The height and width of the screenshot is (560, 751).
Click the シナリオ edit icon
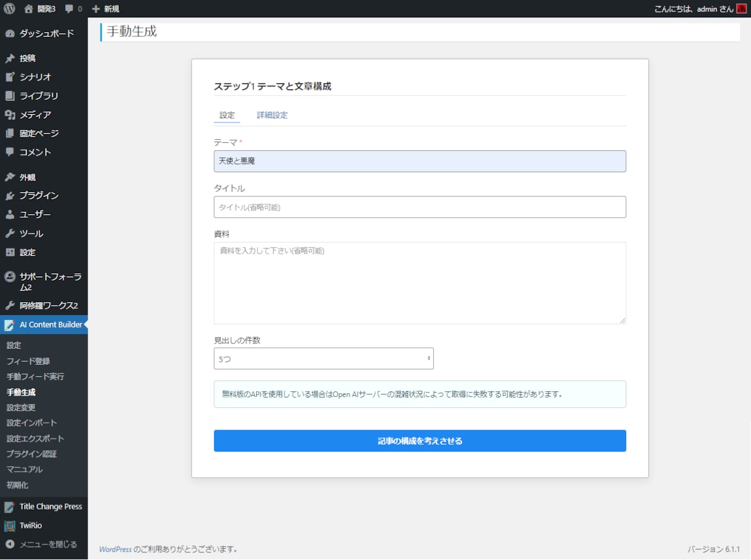(9, 77)
